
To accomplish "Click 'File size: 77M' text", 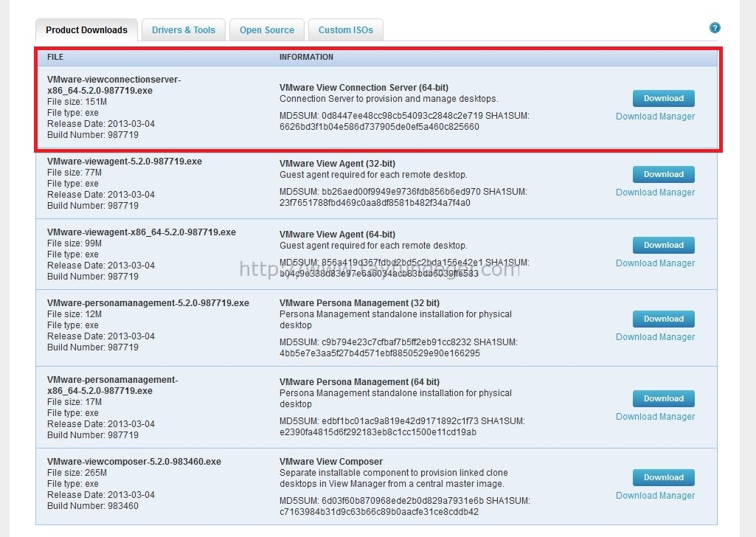I will [74, 173].
